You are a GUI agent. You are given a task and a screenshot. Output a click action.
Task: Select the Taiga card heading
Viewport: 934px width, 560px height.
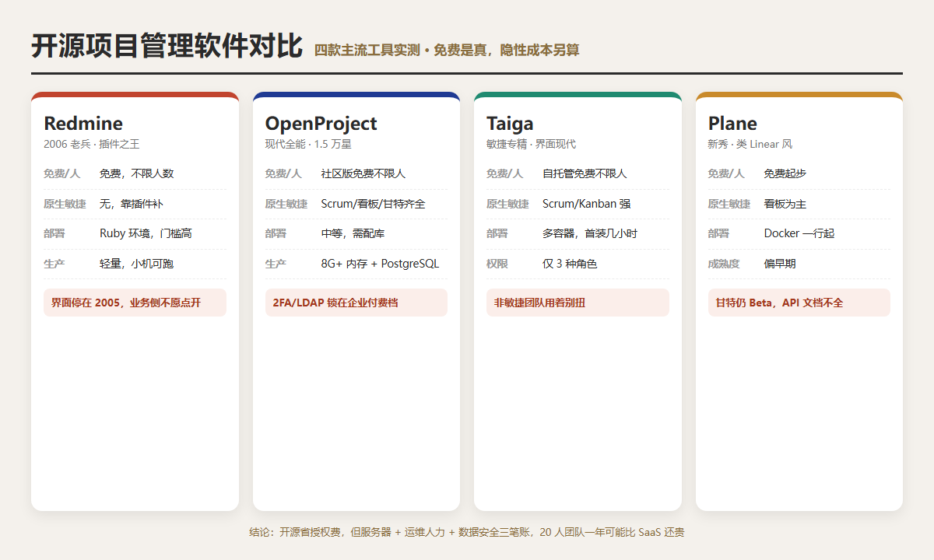pyautogui.click(x=510, y=124)
